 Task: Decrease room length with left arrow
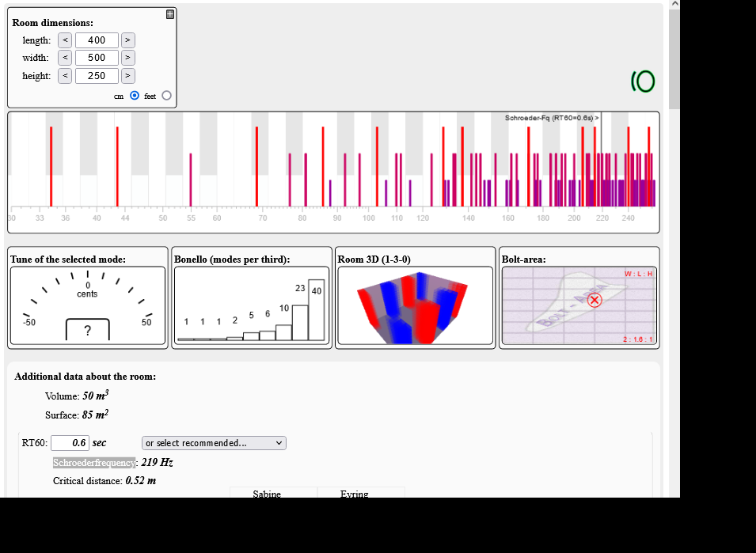65,40
